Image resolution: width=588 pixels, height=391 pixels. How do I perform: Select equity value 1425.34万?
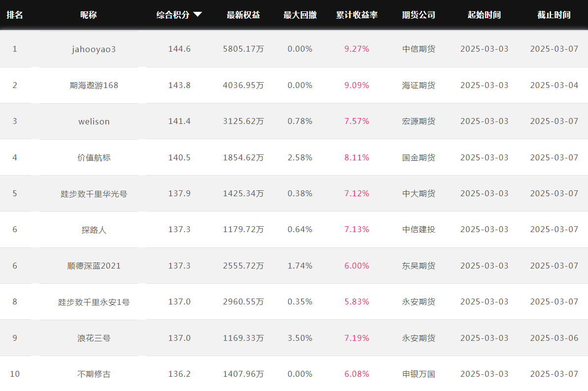pos(244,194)
